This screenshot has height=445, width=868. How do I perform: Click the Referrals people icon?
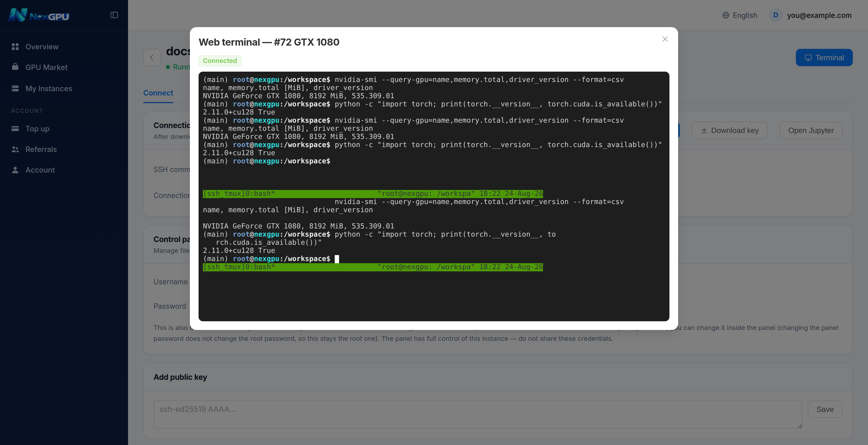[15, 149]
